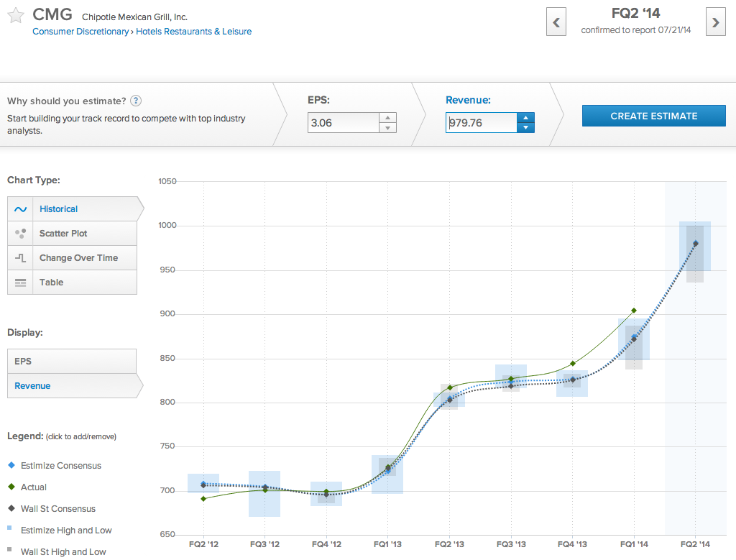Viewport: 736px width, 560px height.
Task: Click the Table rows icon
Action: pyautogui.click(x=20, y=283)
